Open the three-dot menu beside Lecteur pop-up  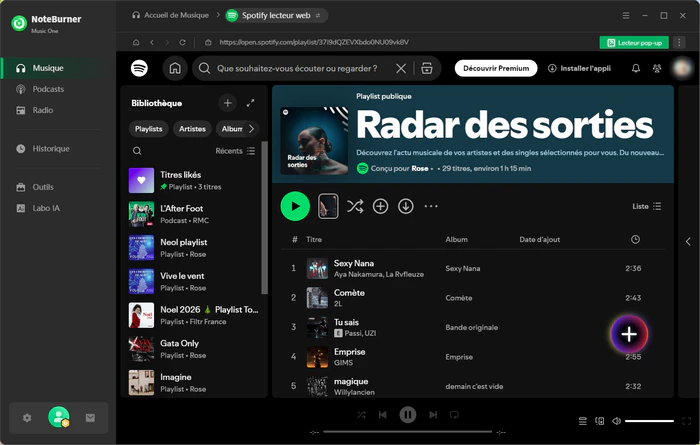pos(679,42)
